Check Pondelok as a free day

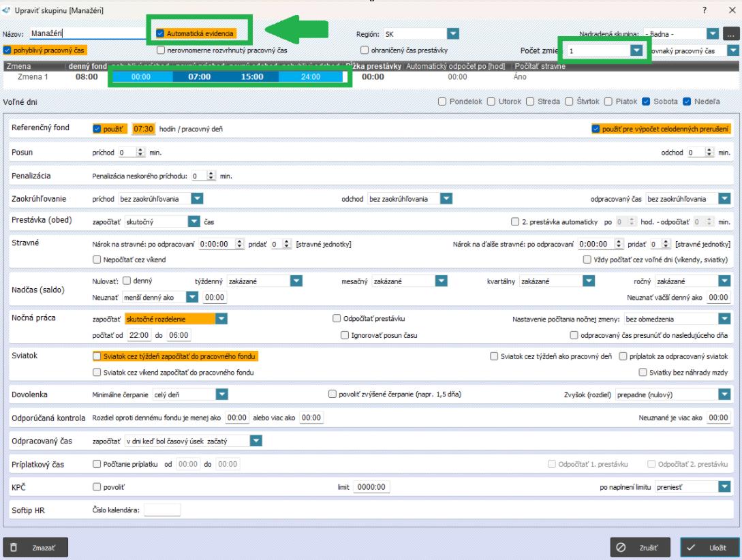point(442,102)
